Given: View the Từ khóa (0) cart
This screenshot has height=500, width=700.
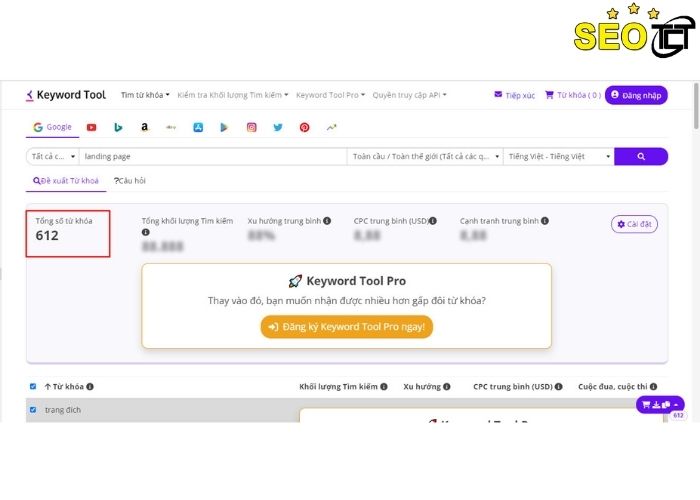Looking at the screenshot, I should click(x=572, y=95).
